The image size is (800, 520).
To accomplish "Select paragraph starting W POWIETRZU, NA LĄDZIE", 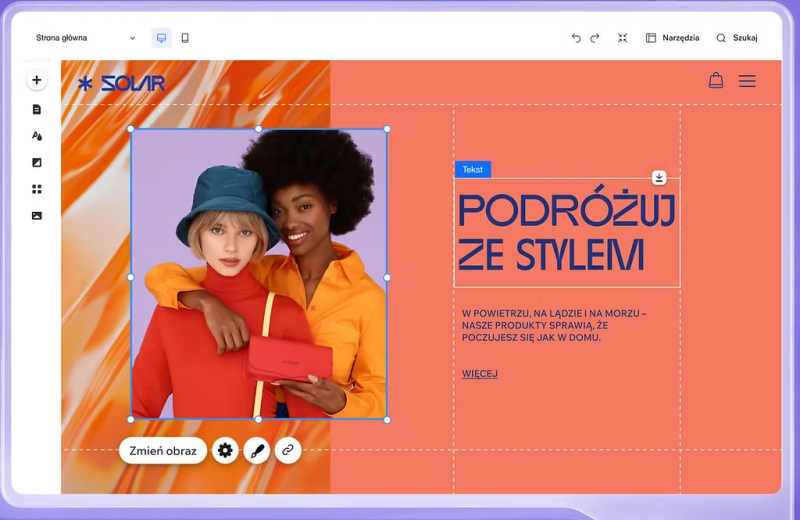I will (554, 325).
